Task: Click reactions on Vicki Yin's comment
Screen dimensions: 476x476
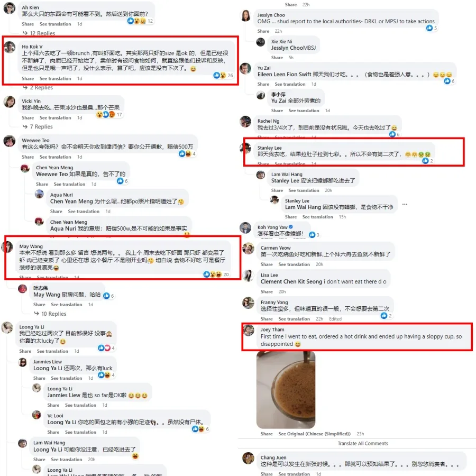Action: [105, 114]
